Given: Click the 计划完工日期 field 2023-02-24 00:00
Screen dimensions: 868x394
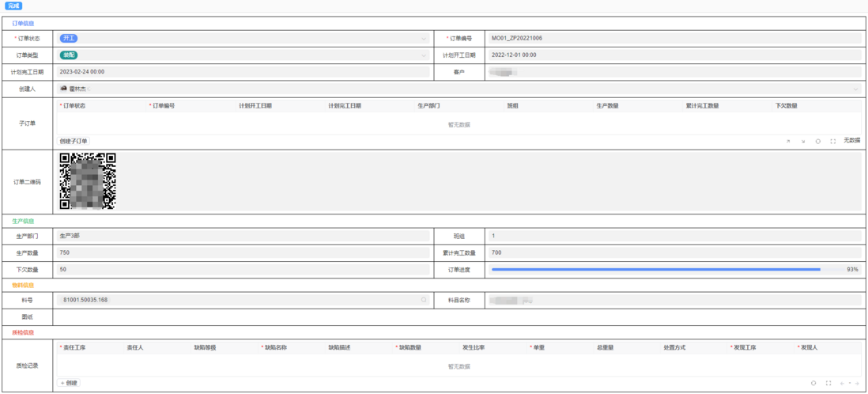Looking at the screenshot, I should click(x=243, y=72).
